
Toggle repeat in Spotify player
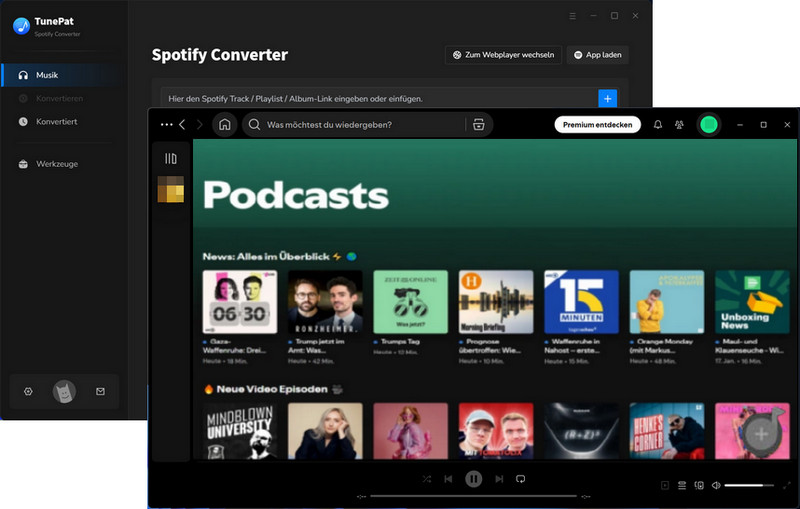[x=520, y=479]
